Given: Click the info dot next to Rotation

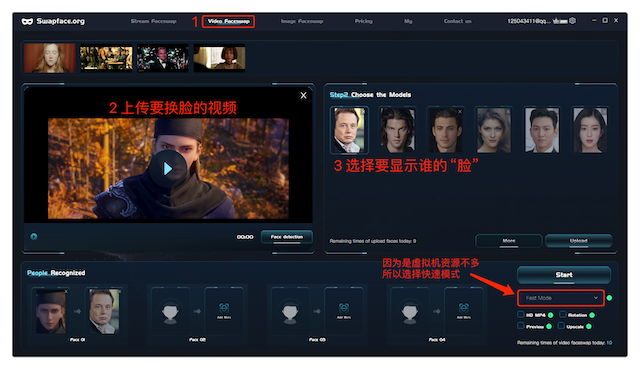Looking at the screenshot, I should click(592, 315).
